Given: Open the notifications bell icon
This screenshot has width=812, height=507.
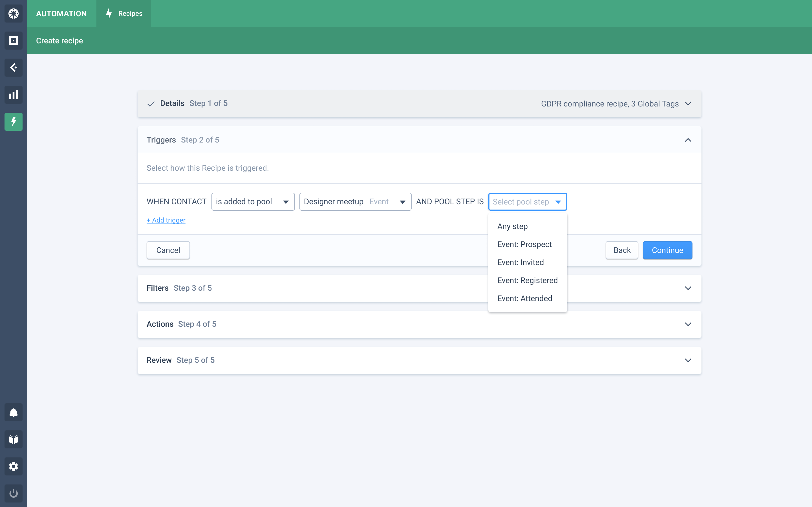Looking at the screenshot, I should pyautogui.click(x=14, y=412).
